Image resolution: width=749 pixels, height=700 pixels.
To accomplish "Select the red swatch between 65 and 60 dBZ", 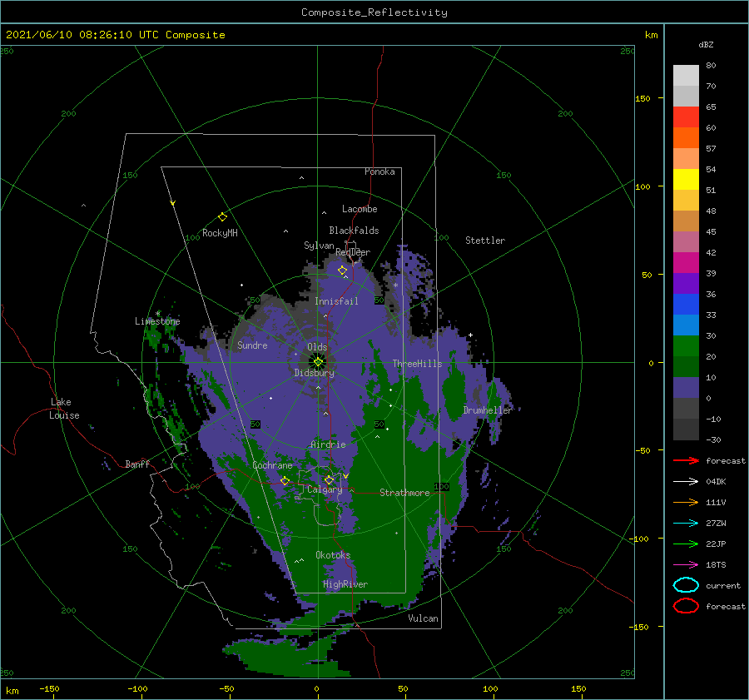I will coord(686,117).
